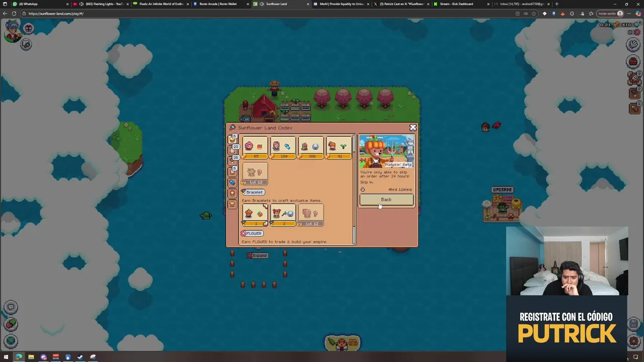The image size is (644, 362).
Task: Open the red chest inventory icon
Action: click(633, 62)
